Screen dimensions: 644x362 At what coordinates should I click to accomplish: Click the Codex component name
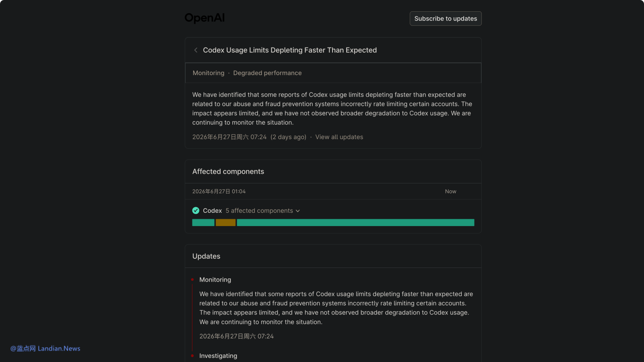[x=213, y=211]
